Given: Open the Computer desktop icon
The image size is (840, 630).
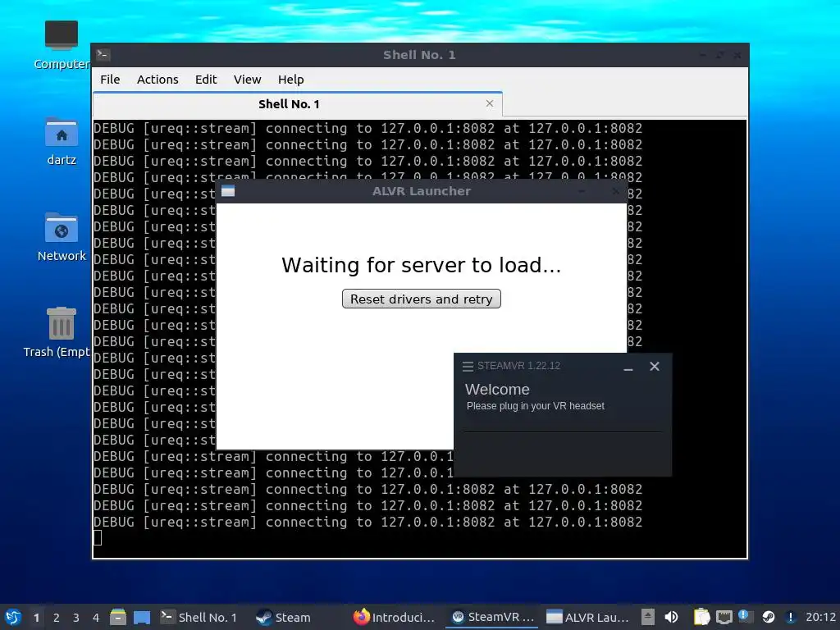Looking at the screenshot, I should point(61,45).
